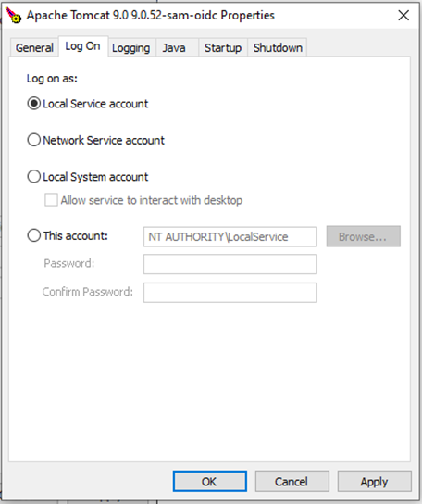Click the Apache Tomcat feather icon in title bar
This screenshot has width=422, height=504.
pos(13,16)
